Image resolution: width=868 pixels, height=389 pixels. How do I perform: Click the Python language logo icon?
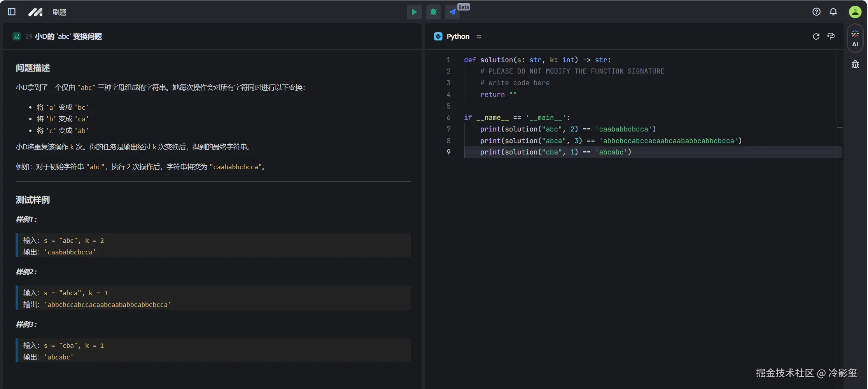click(x=438, y=37)
